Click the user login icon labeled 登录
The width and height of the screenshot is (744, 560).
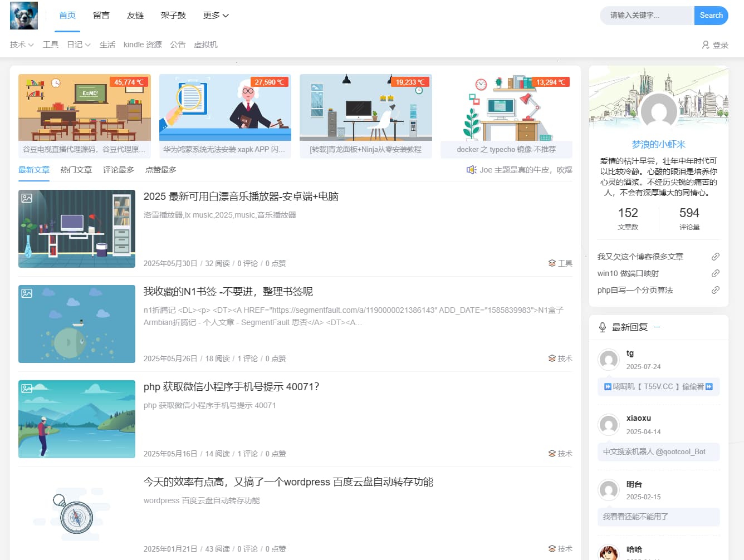coord(706,45)
